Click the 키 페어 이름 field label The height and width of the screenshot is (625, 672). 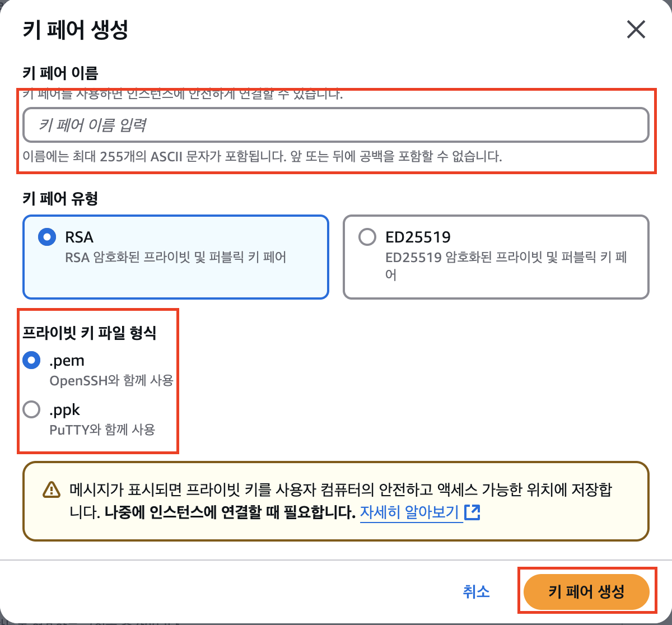60,73
